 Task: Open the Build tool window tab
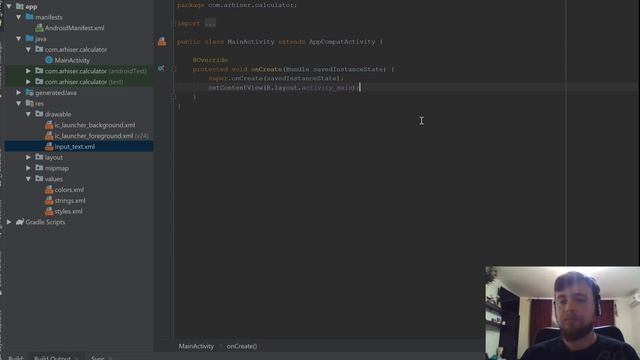16,358
